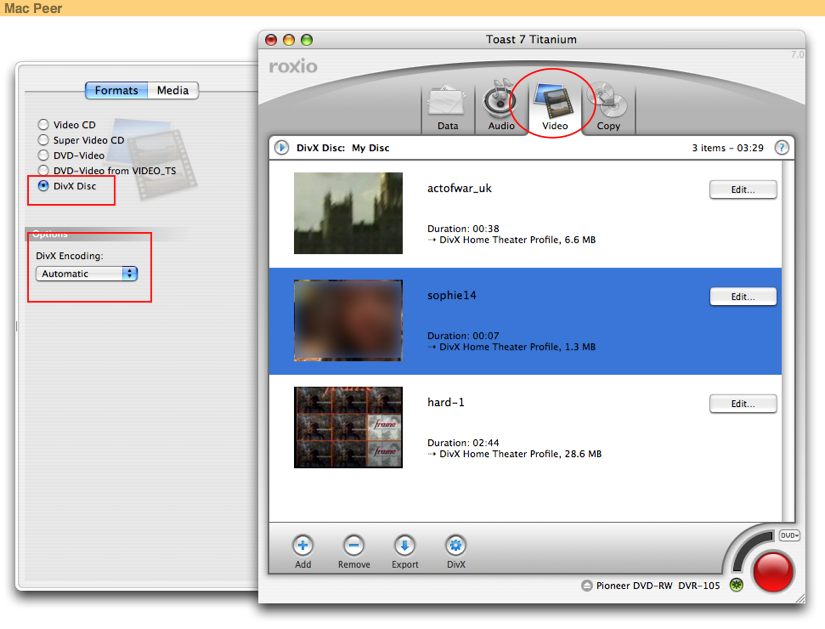Edit the hard-1 video
Viewport: 825px width, 629px height.
743,404
